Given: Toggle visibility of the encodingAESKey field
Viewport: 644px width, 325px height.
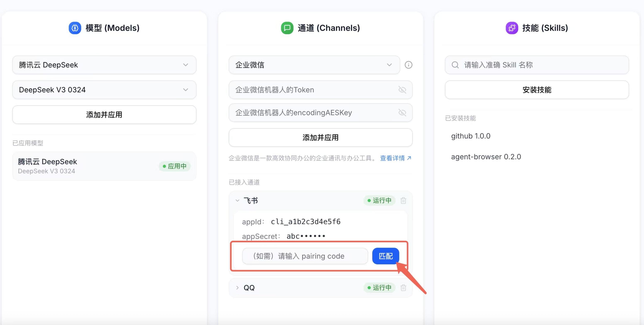Looking at the screenshot, I should (402, 113).
